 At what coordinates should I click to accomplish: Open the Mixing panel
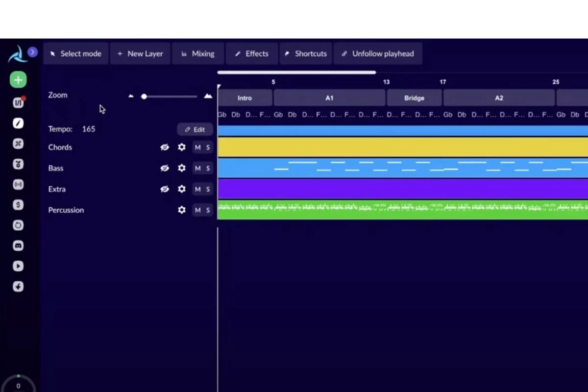[197, 54]
